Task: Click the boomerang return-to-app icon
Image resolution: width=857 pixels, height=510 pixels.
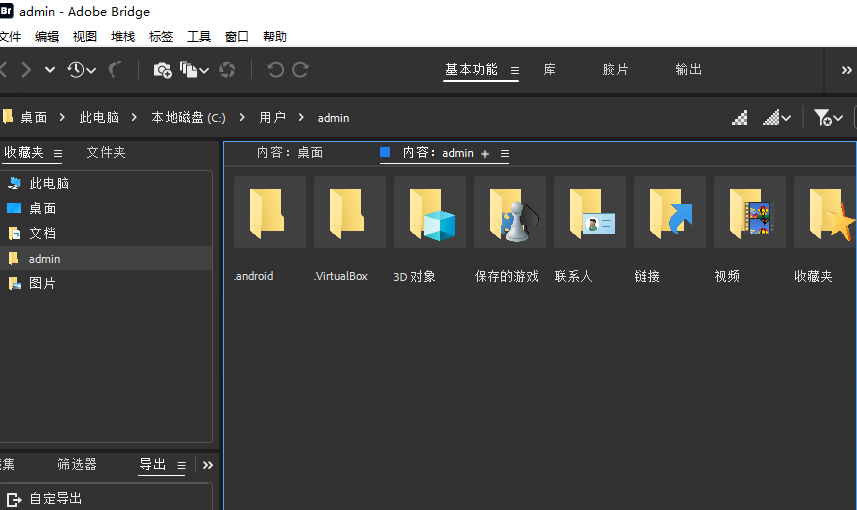Action: [115, 70]
